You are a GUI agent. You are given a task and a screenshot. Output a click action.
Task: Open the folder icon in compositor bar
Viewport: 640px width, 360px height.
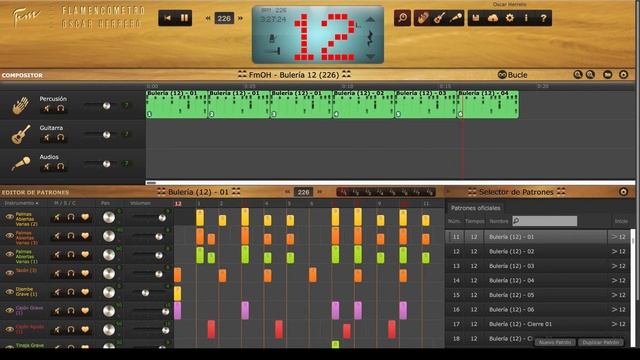point(607,74)
